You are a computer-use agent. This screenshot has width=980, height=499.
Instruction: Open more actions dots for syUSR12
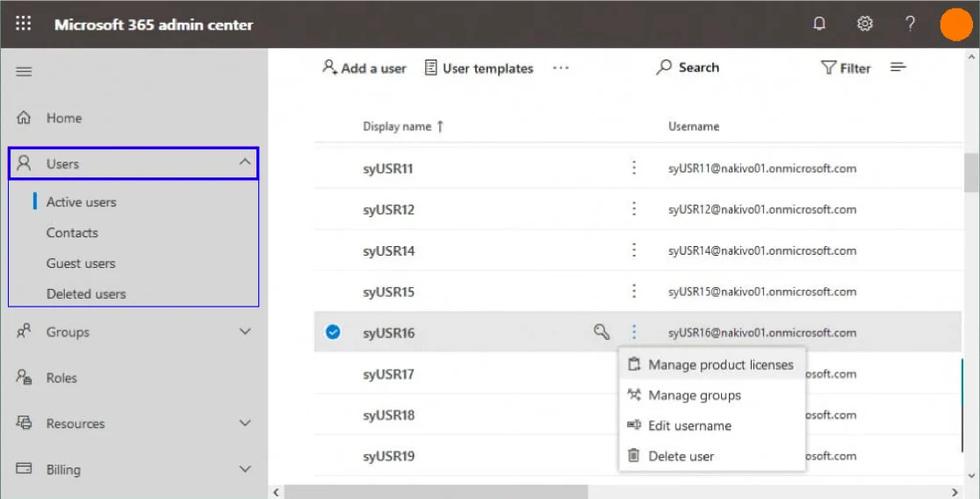tap(634, 209)
